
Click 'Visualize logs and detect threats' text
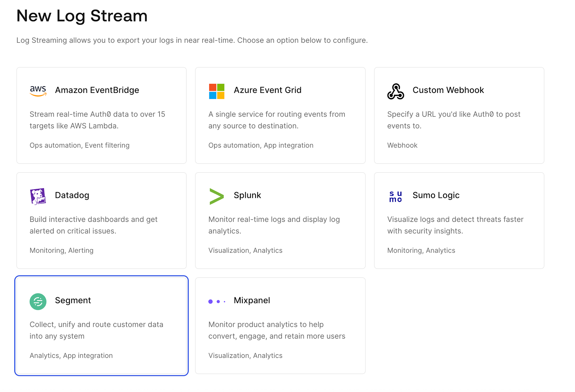coord(455,225)
